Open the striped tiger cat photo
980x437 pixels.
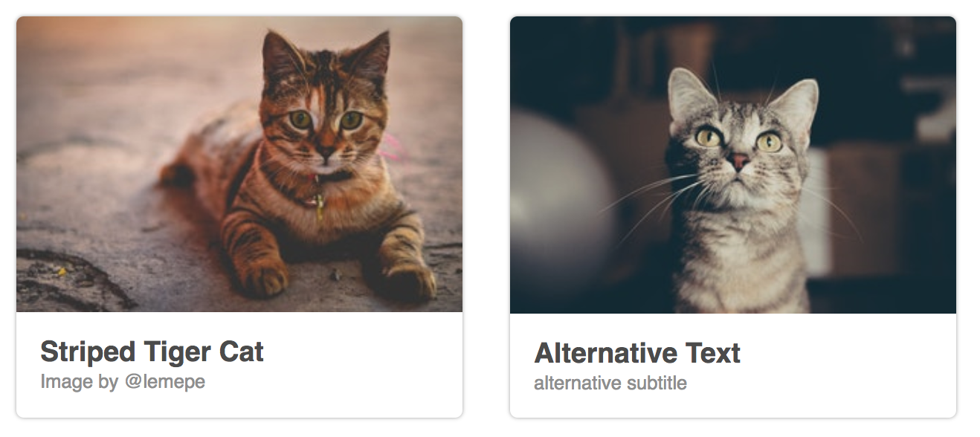tap(239, 164)
